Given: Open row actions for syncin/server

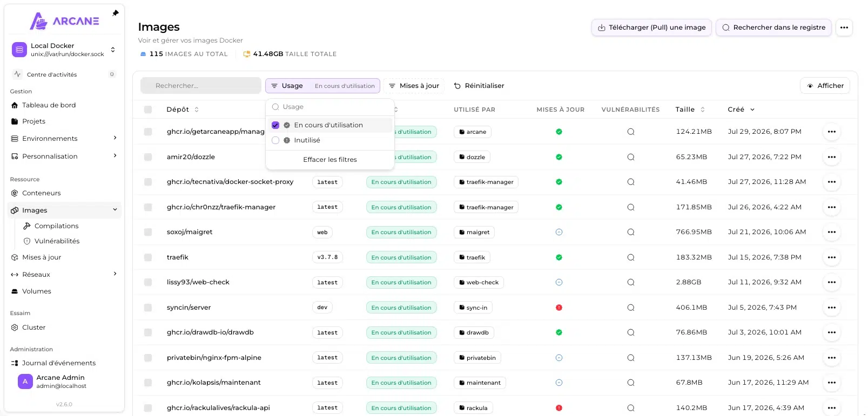Looking at the screenshot, I should click(x=831, y=308).
